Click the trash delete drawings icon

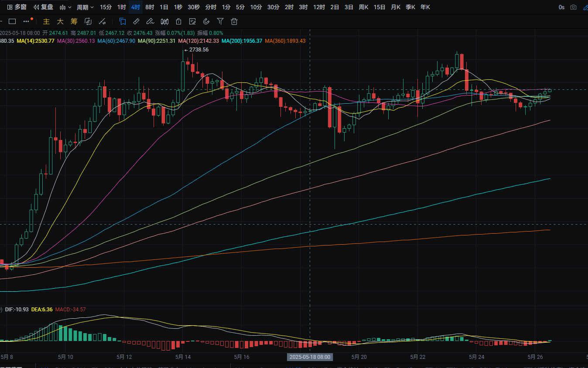click(234, 21)
